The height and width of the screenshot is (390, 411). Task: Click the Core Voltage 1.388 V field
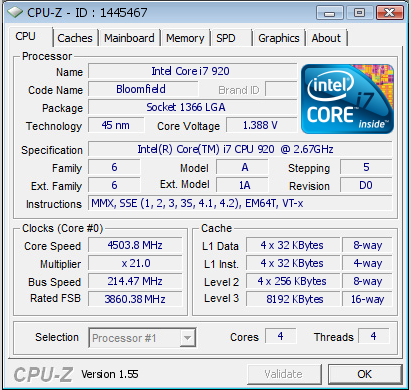pos(261,125)
